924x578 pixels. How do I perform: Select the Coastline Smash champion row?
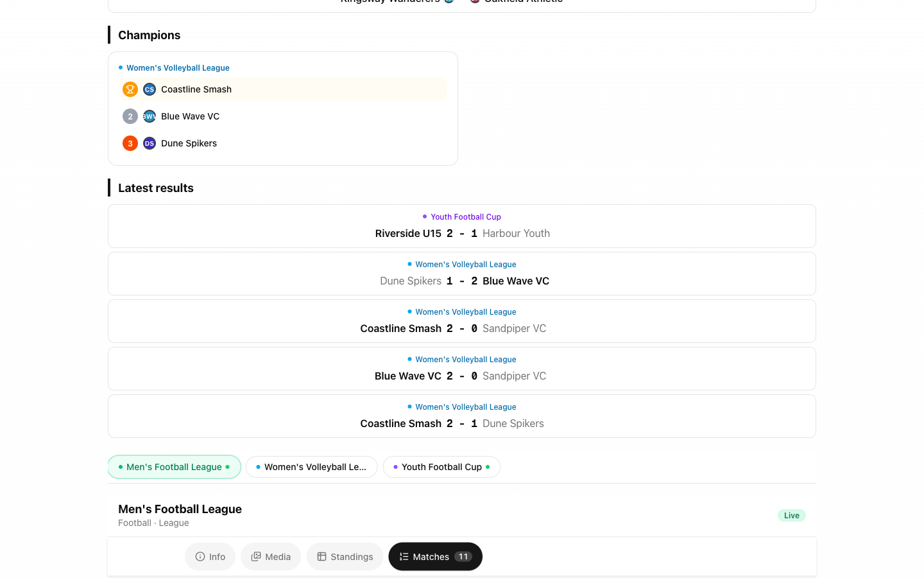[283, 89]
